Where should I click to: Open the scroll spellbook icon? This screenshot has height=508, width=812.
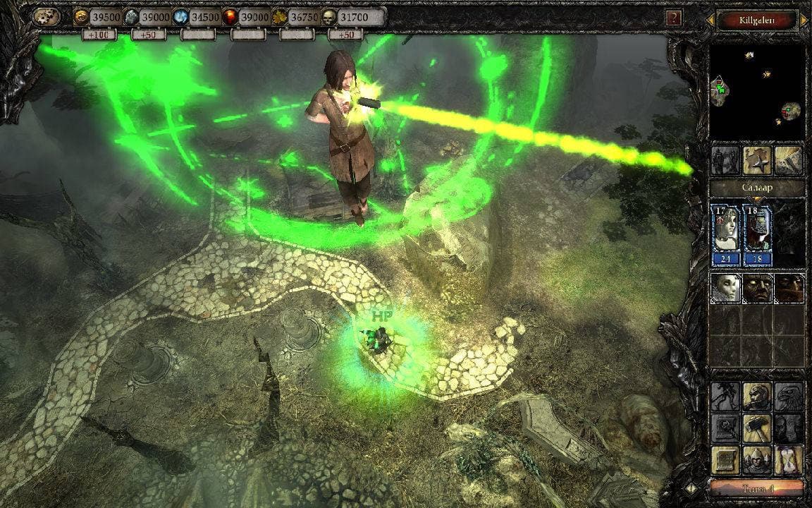[725, 459]
